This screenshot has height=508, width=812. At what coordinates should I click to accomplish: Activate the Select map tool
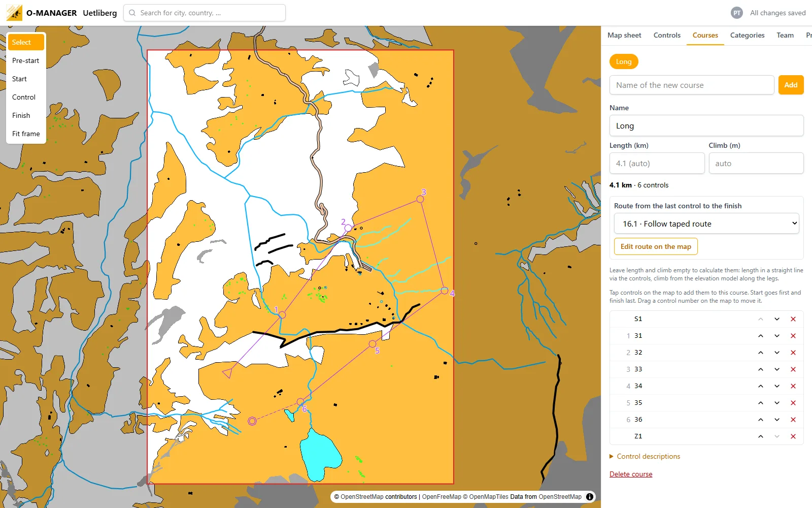pos(26,42)
